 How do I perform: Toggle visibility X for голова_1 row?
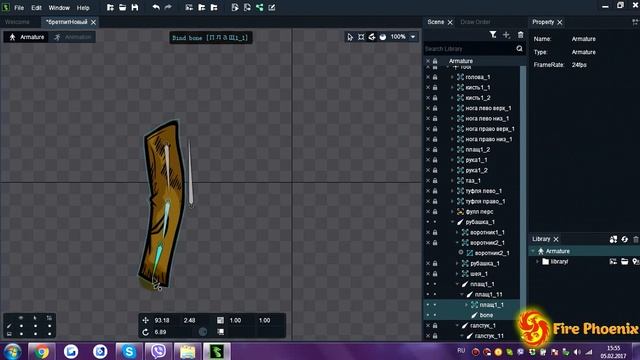(428, 77)
